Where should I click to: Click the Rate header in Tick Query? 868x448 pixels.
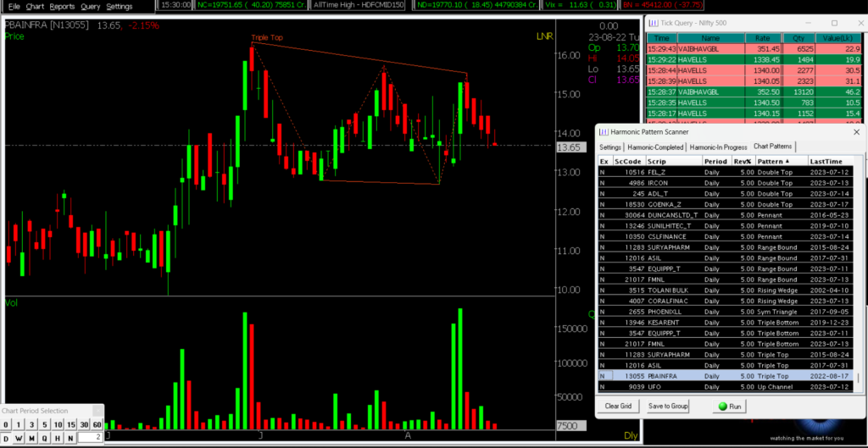(764, 38)
